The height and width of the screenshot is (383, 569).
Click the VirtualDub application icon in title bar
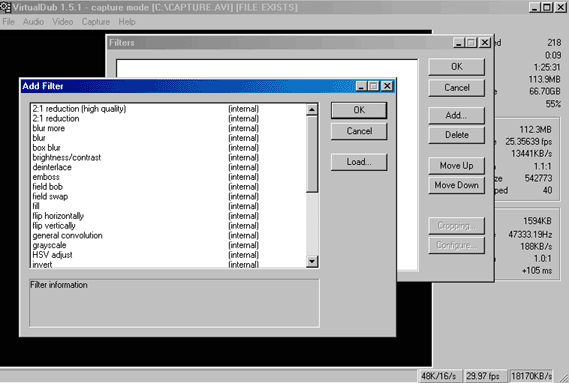[5, 7]
